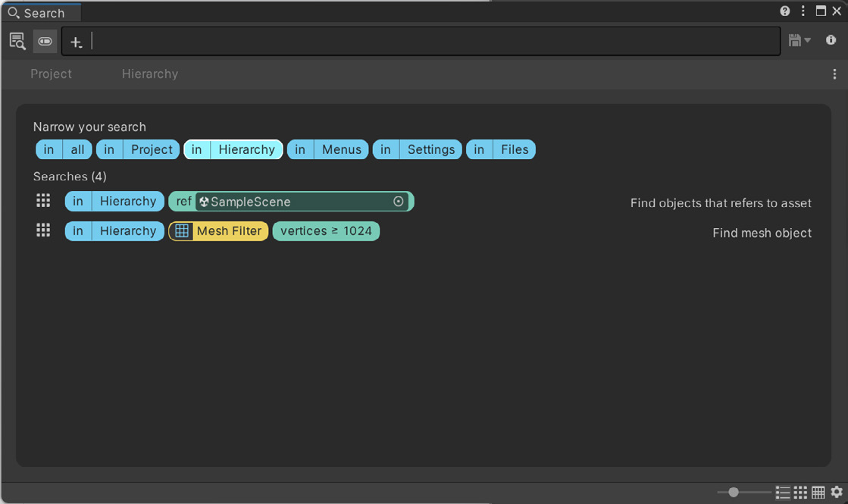Image resolution: width=848 pixels, height=504 pixels.
Task: Click grid icon of Mesh Filter search
Action: pos(43,231)
